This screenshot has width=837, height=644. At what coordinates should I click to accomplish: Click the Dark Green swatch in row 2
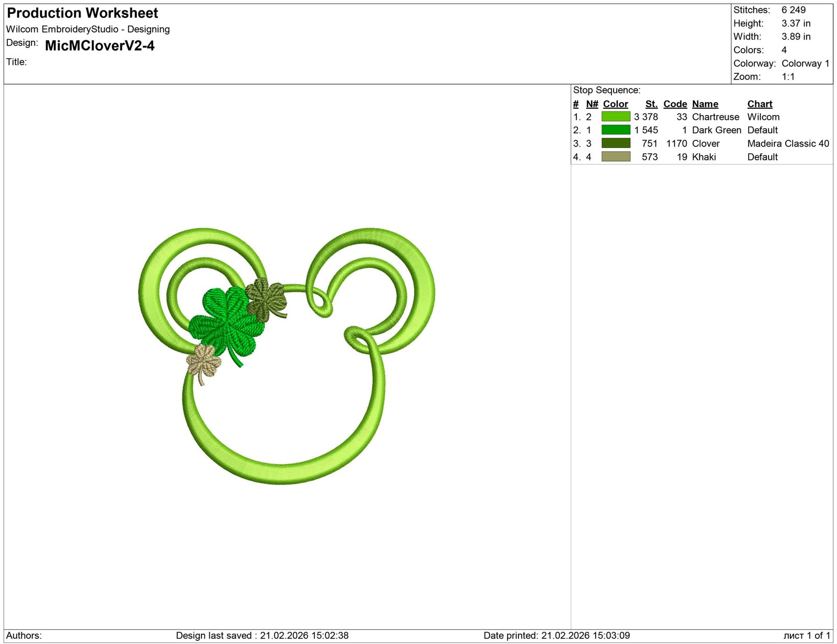[x=615, y=130]
